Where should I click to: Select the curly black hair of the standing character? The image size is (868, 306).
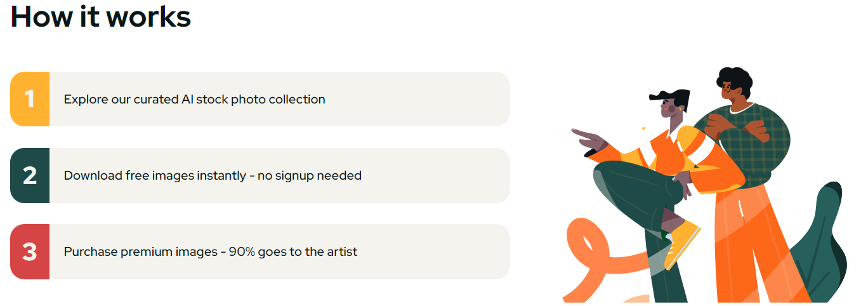pyautogui.click(x=734, y=79)
